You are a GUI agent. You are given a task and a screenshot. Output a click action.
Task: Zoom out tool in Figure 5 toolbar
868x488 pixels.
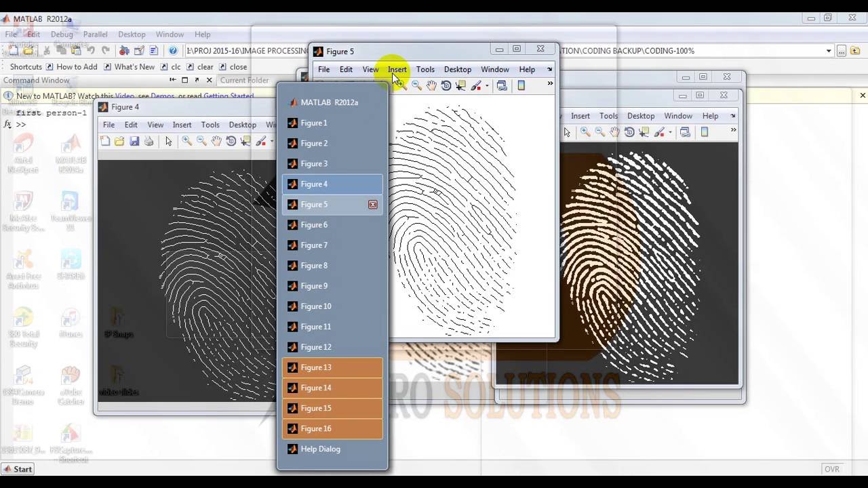pos(416,85)
